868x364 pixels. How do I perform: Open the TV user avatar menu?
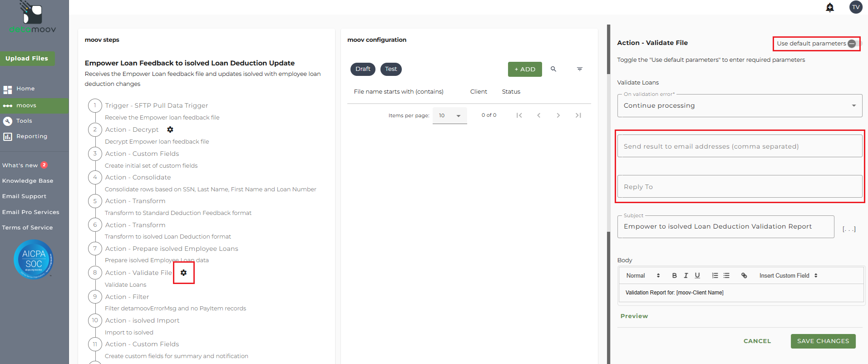[856, 7]
